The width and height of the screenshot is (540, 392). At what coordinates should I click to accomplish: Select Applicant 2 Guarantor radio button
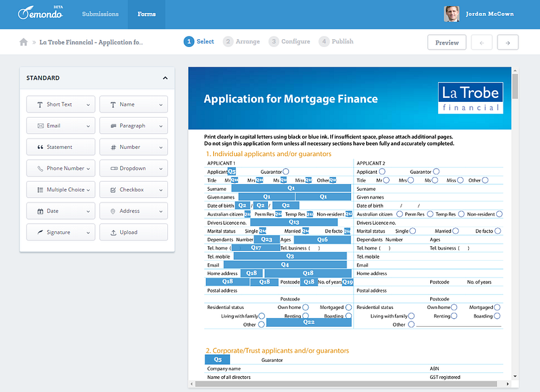pyautogui.click(x=436, y=171)
